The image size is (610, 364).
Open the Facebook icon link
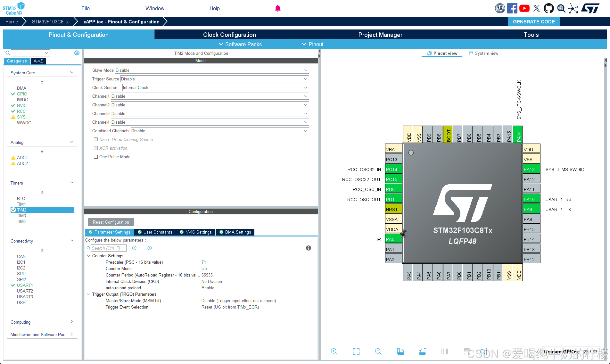point(512,8)
